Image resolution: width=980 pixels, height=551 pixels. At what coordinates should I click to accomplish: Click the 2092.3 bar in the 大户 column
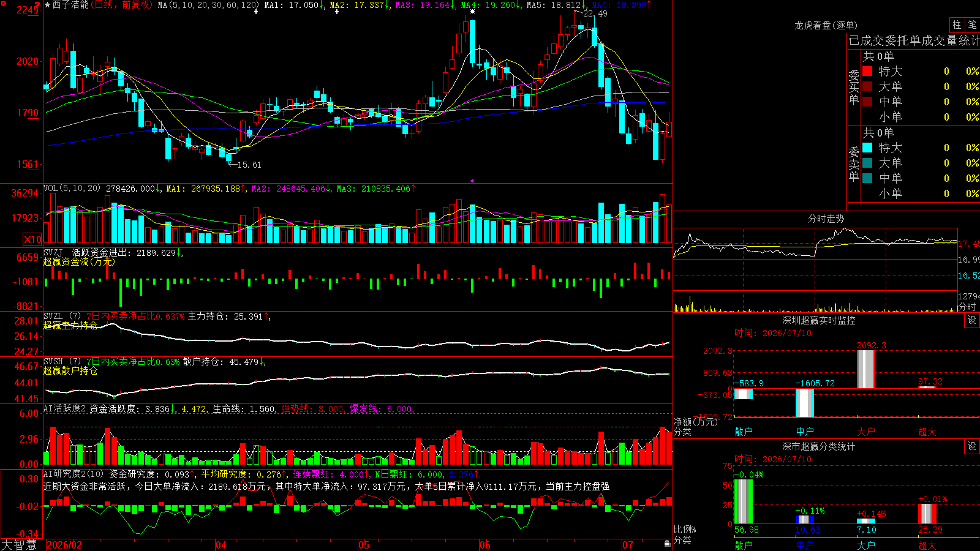pyautogui.click(x=866, y=369)
